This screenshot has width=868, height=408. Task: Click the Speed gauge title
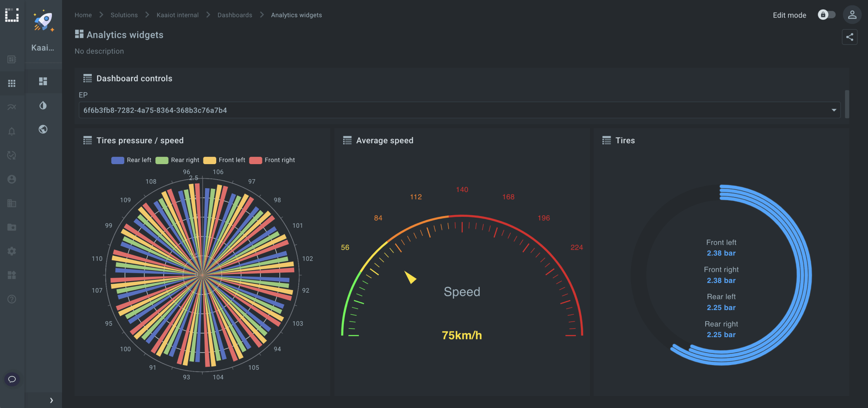(462, 291)
